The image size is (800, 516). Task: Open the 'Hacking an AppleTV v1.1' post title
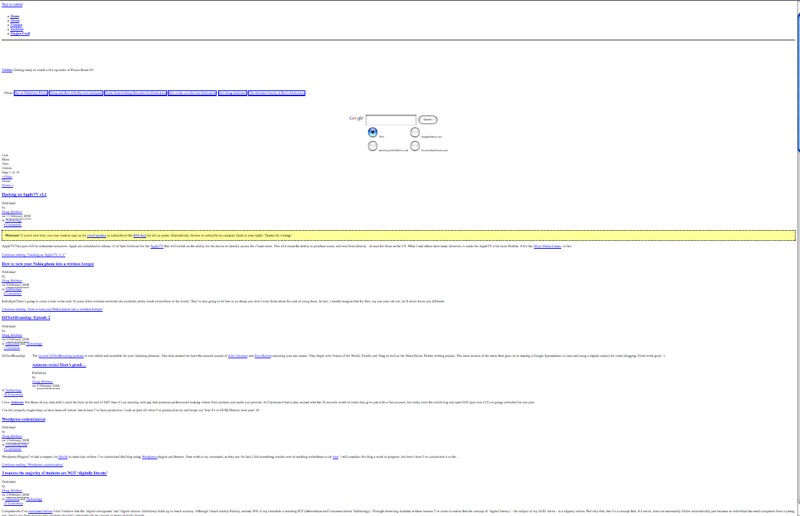[x=24, y=194]
